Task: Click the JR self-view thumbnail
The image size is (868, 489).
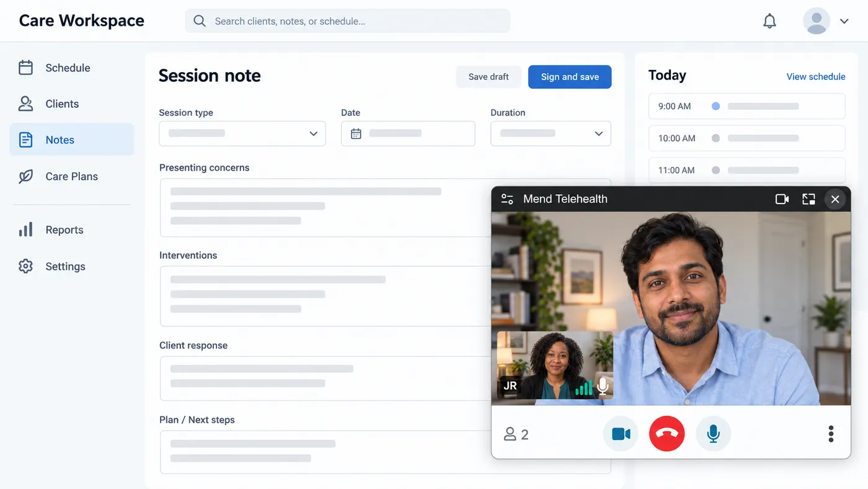Action: [555, 365]
